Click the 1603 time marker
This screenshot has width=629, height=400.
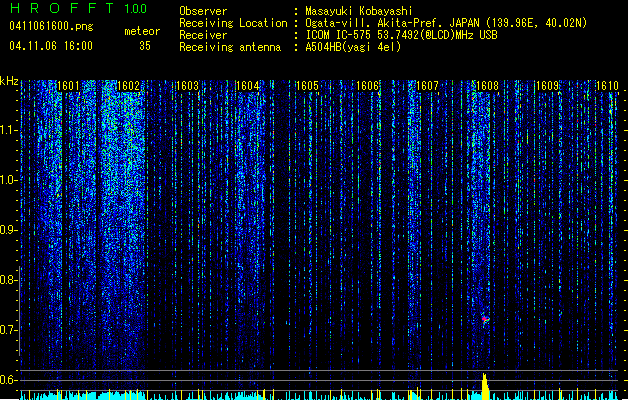click(x=188, y=86)
